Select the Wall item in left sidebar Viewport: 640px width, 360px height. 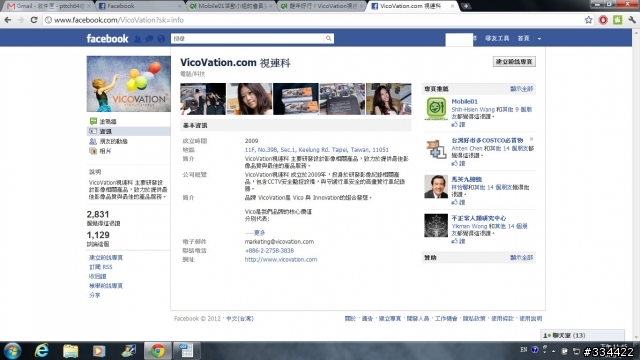108,121
